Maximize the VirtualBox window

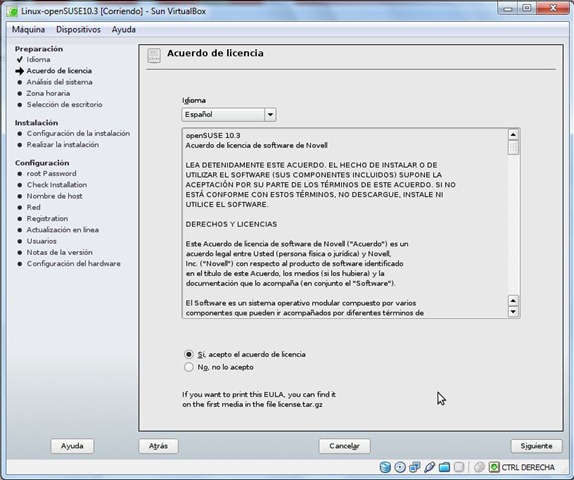[x=526, y=8]
